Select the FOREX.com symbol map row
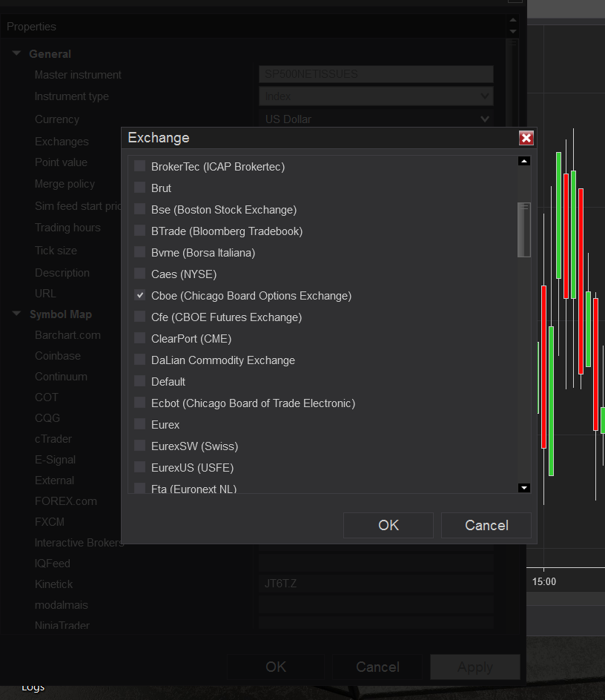Image resolution: width=605 pixels, height=700 pixels. pos(66,501)
